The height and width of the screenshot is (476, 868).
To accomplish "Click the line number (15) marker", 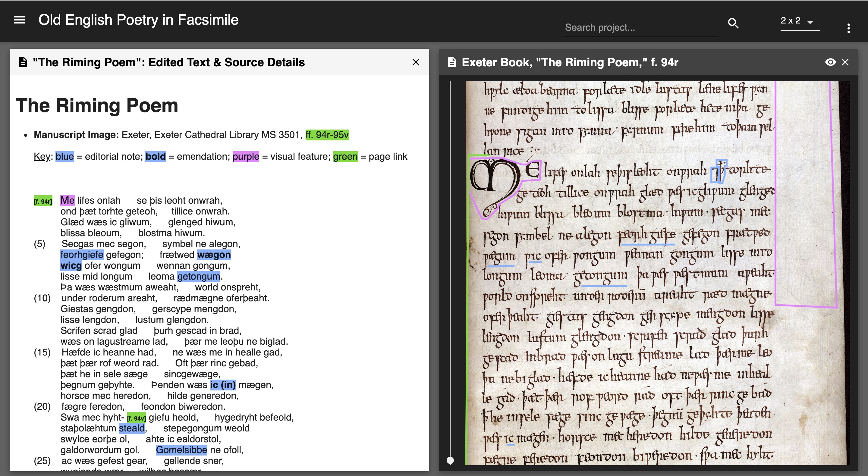I will [x=42, y=352].
